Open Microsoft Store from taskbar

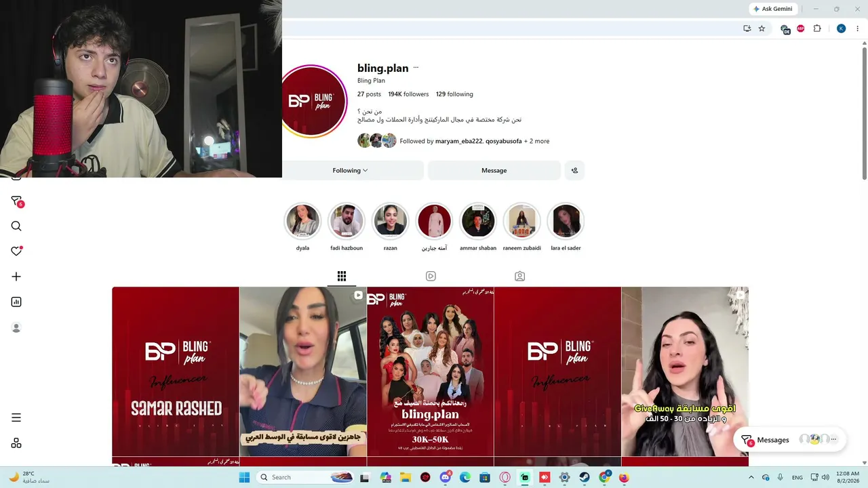[485, 477]
